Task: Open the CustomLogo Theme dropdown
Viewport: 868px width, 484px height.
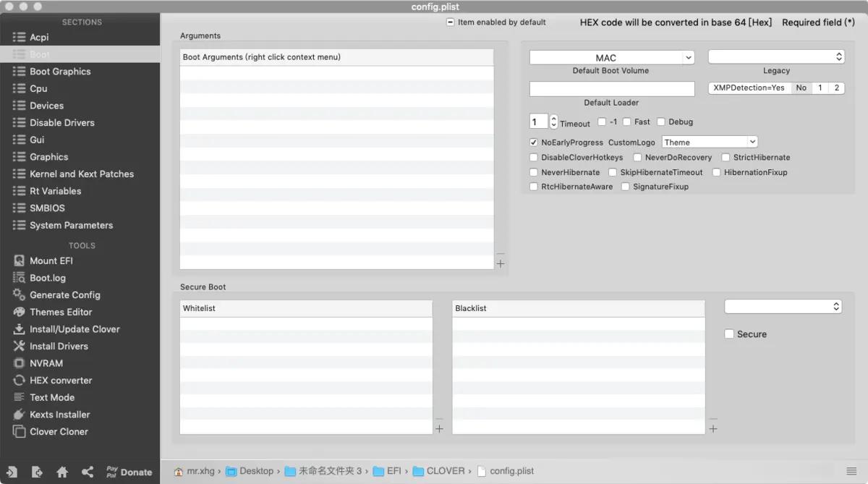Action: pos(709,142)
